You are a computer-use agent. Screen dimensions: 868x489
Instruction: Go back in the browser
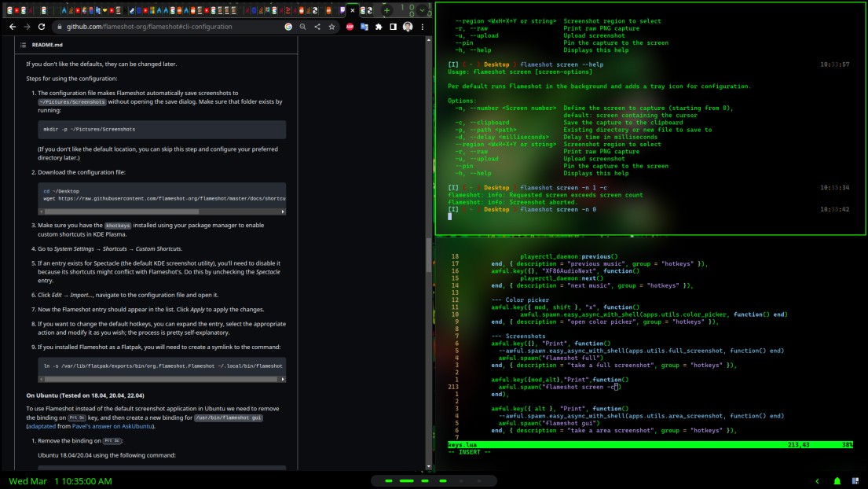coord(13,27)
